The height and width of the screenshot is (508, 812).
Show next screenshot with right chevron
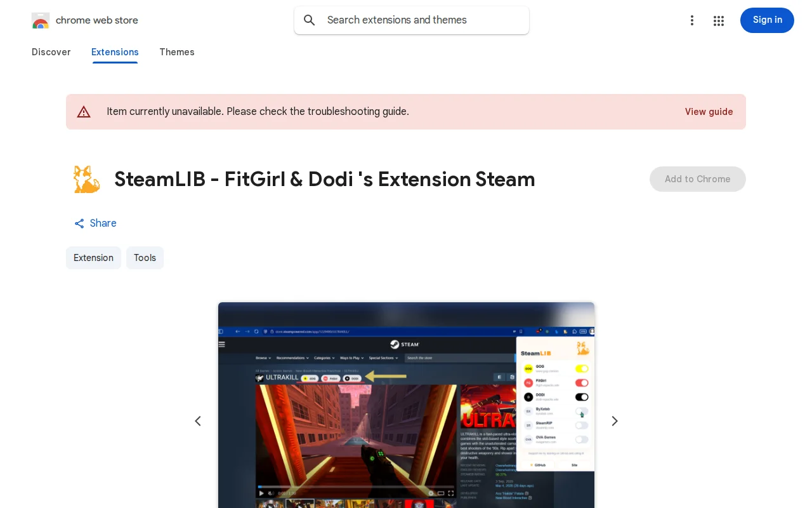click(614, 421)
